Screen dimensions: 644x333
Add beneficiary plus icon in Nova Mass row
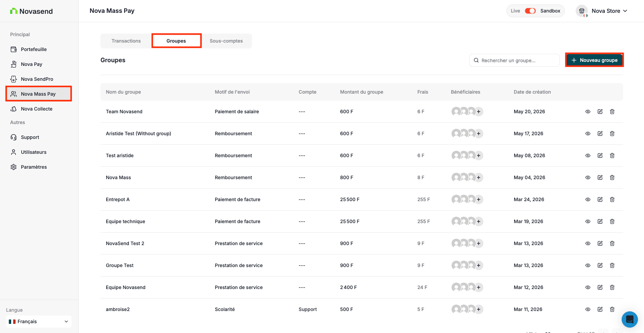click(x=479, y=177)
